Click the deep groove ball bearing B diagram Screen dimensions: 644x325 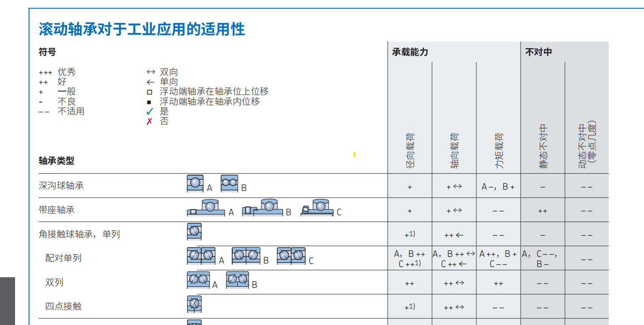tap(229, 183)
